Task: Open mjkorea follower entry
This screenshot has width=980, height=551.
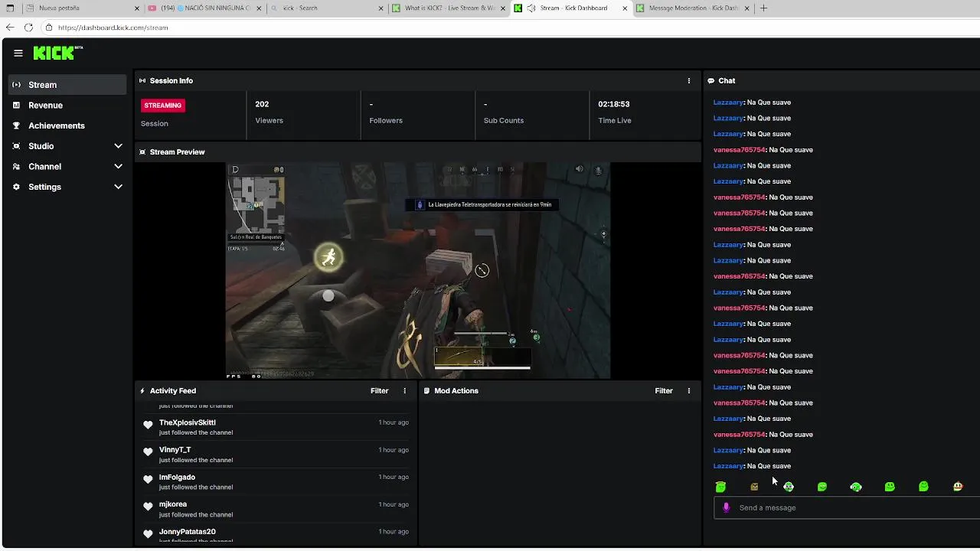Action: click(x=276, y=509)
